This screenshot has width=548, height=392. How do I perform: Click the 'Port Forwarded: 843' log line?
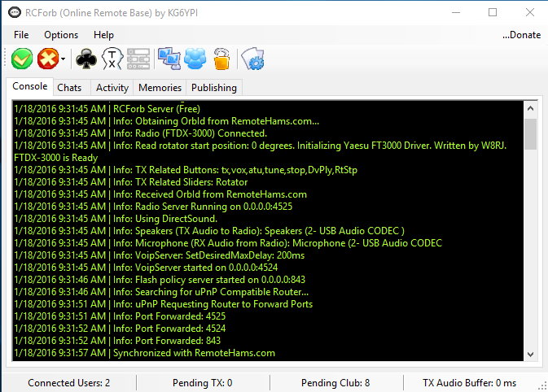[117, 341]
